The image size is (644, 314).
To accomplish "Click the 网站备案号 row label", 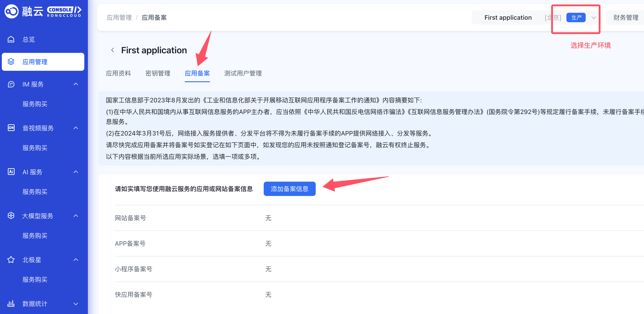I will [131, 218].
